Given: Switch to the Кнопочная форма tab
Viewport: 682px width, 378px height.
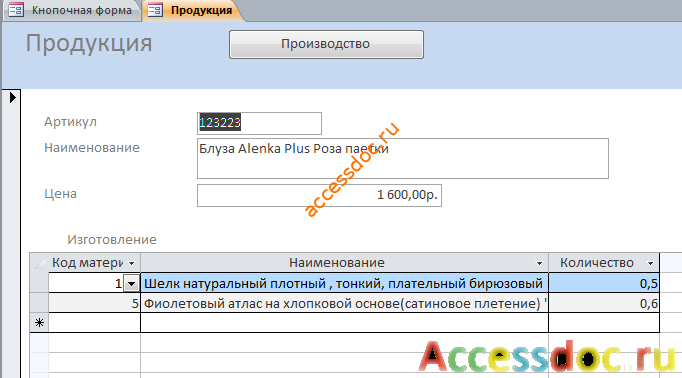Looking at the screenshot, I should click(x=72, y=10).
